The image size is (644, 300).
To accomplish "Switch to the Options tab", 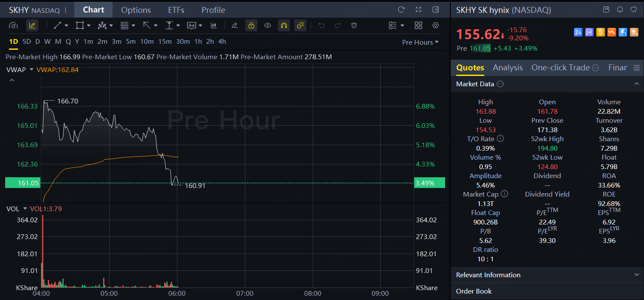I will pos(136,10).
